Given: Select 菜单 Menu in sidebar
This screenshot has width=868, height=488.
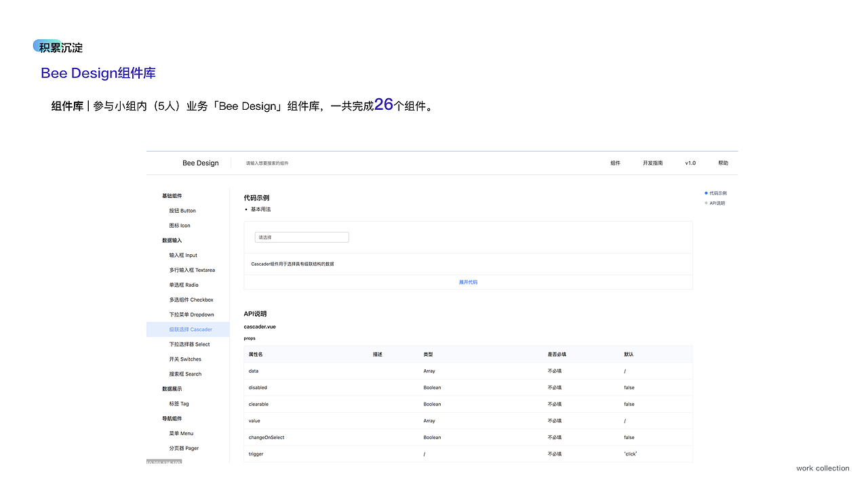Looking at the screenshot, I should point(181,434).
